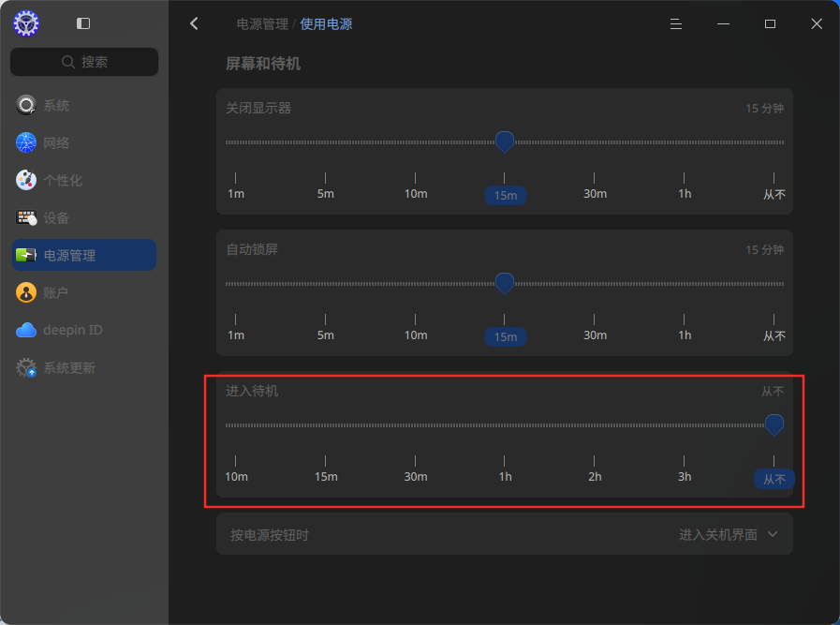Click the Control Center app logo icon
Viewport: 840px width, 625px height.
(26, 23)
